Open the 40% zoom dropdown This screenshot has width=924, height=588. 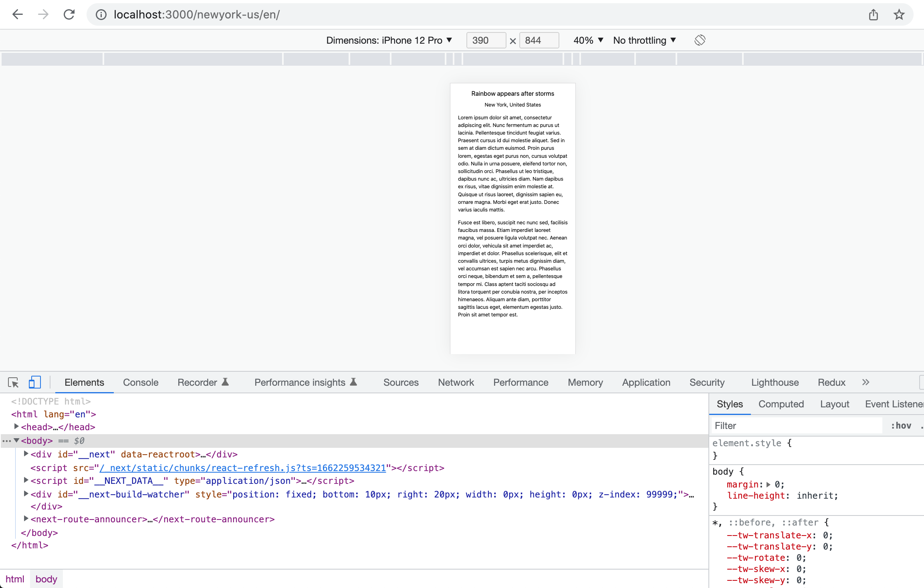pos(588,40)
